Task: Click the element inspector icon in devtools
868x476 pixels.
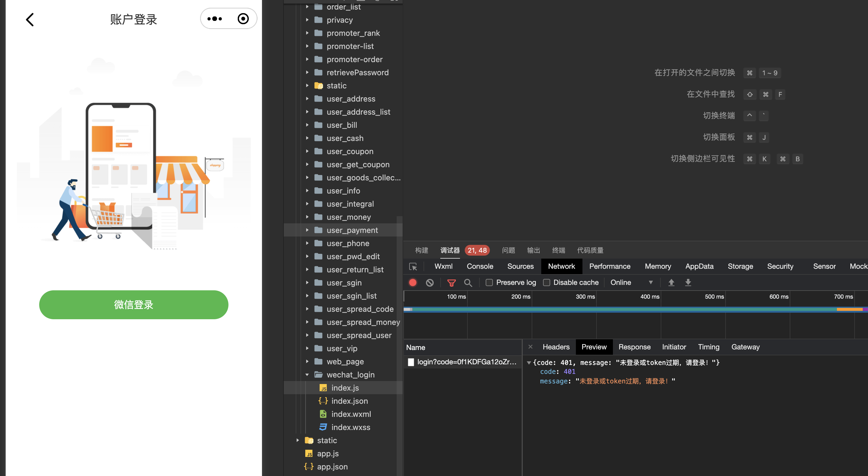Action: coord(413,266)
